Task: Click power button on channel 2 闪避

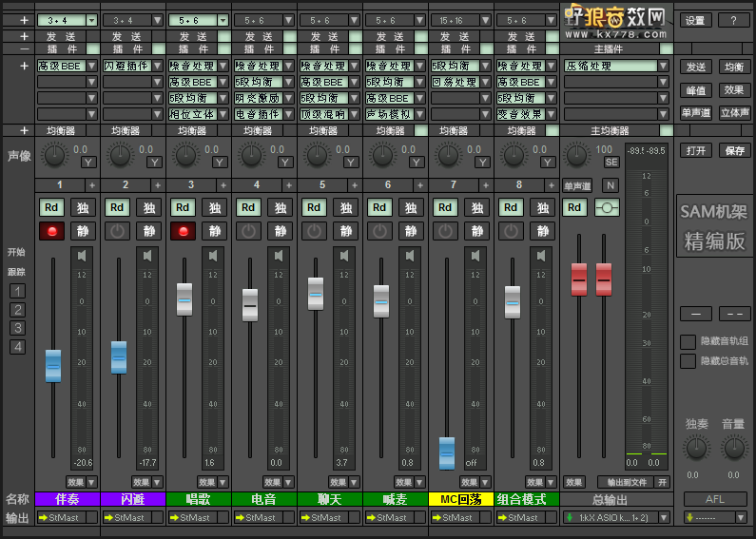Action: point(117,231)
